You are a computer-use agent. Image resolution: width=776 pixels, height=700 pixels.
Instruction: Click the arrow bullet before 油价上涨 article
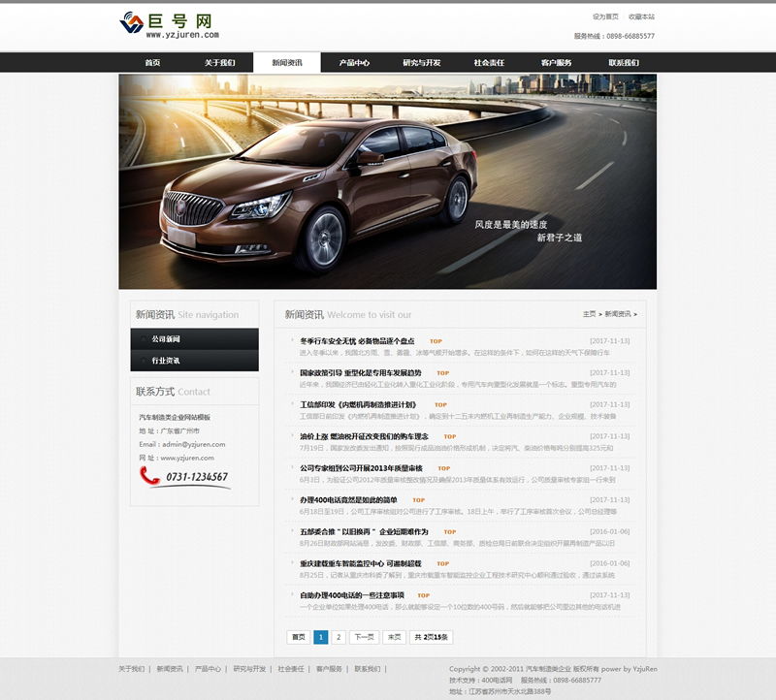point(292,437)
